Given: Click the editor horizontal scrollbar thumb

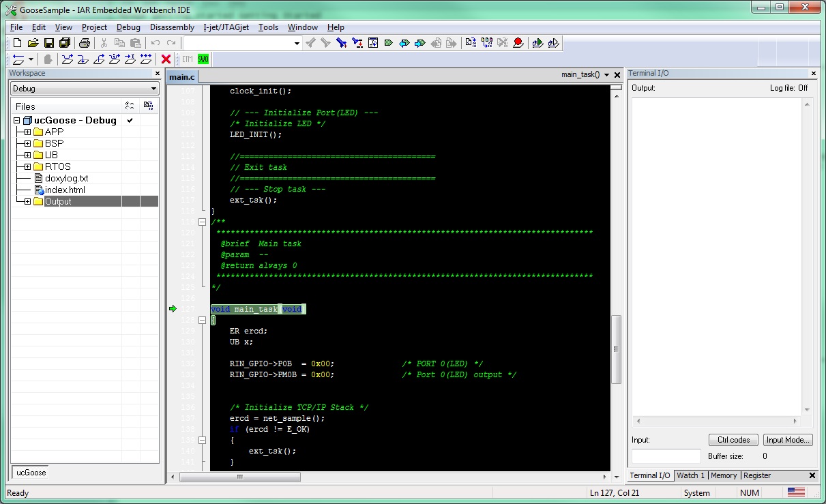Looking at the screenshot, I should [240, 477].
